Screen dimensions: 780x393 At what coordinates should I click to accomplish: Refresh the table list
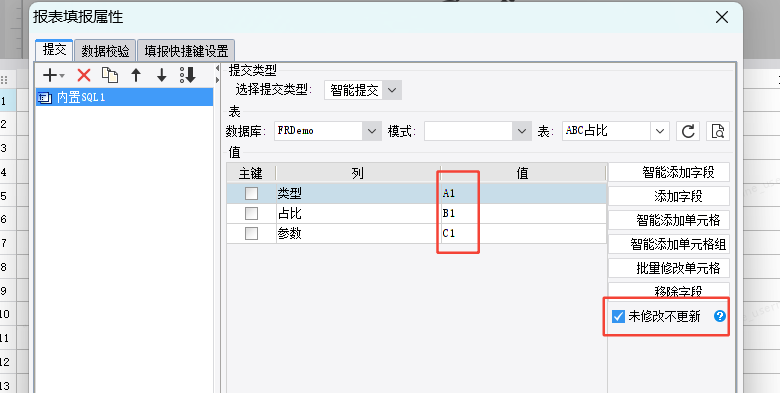point(688,131)
